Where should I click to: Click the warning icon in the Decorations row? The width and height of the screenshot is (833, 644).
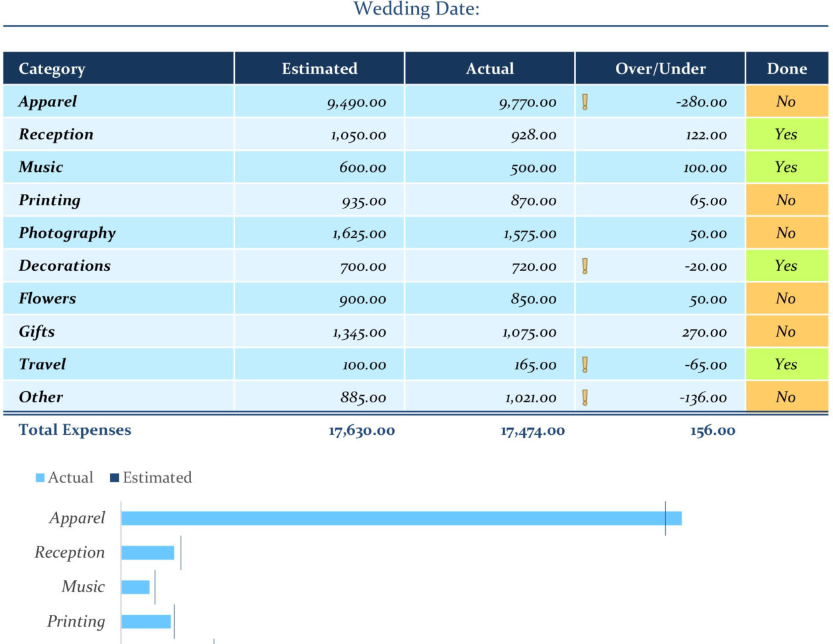584,266
